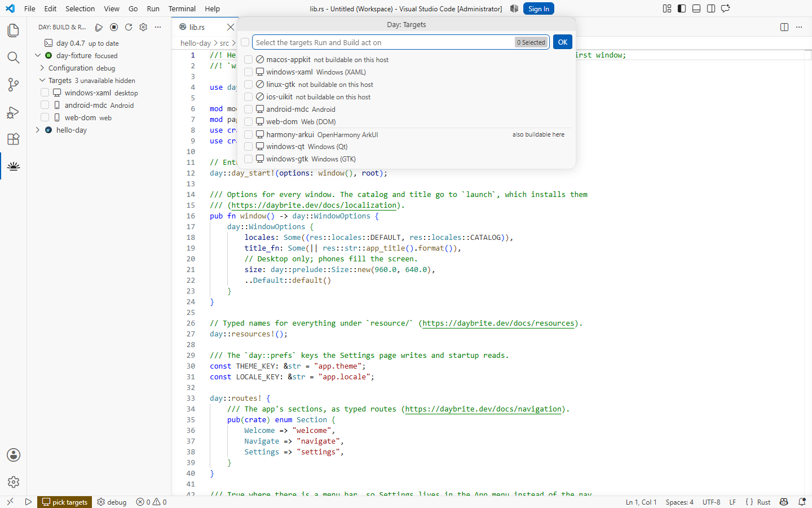The height and width of the screenshot is (508, 812).
Task: Check web-dom in the targets picker
Action: 248,121
